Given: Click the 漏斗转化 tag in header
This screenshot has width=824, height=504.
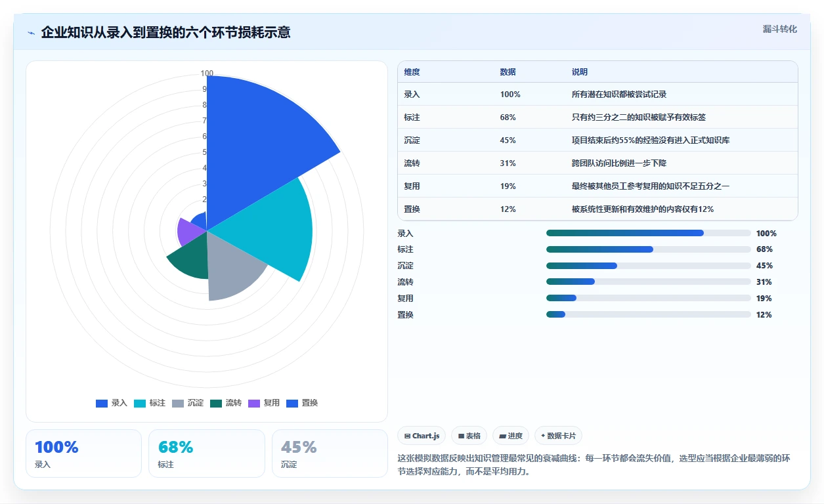Looking at the screenshot, I should [779, 29].
